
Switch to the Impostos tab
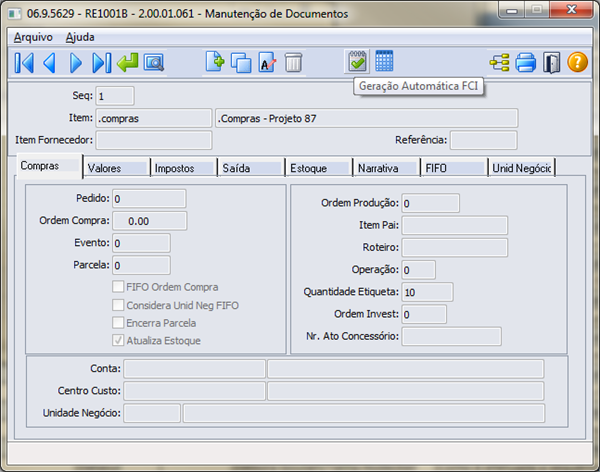(184, 168)
